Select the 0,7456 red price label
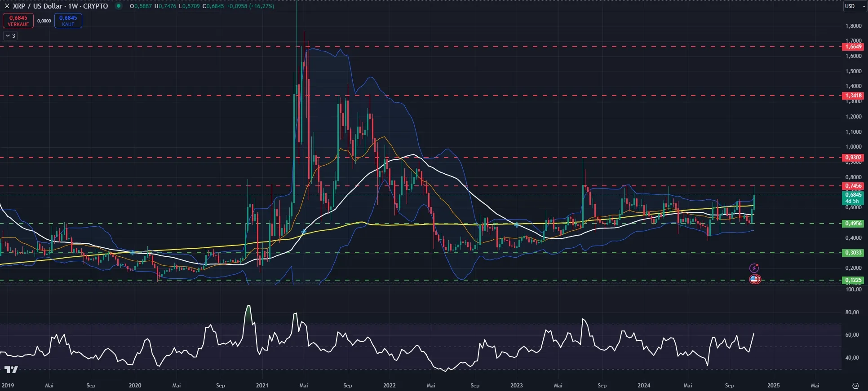This screenshot has width=868, height=391. 853,186
